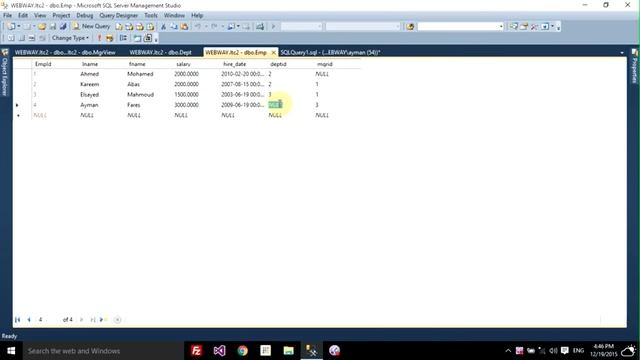Viewport: 640px width, 360px height.
Task: Click the Save icon in toolbar
Action: tap(52, 27)
